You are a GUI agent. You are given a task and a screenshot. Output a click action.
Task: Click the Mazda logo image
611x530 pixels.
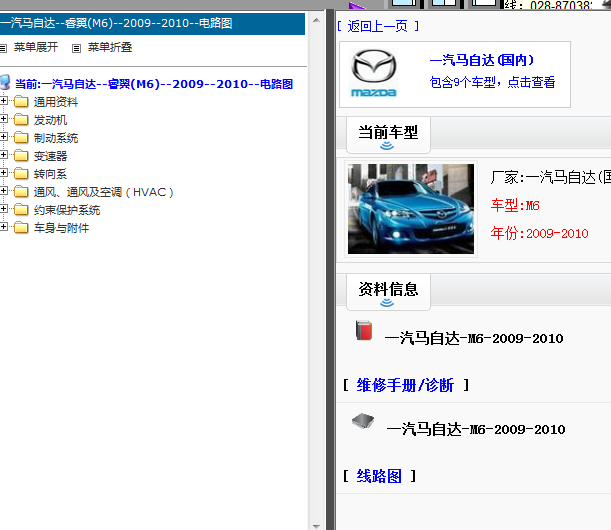[x=374, y=73]
